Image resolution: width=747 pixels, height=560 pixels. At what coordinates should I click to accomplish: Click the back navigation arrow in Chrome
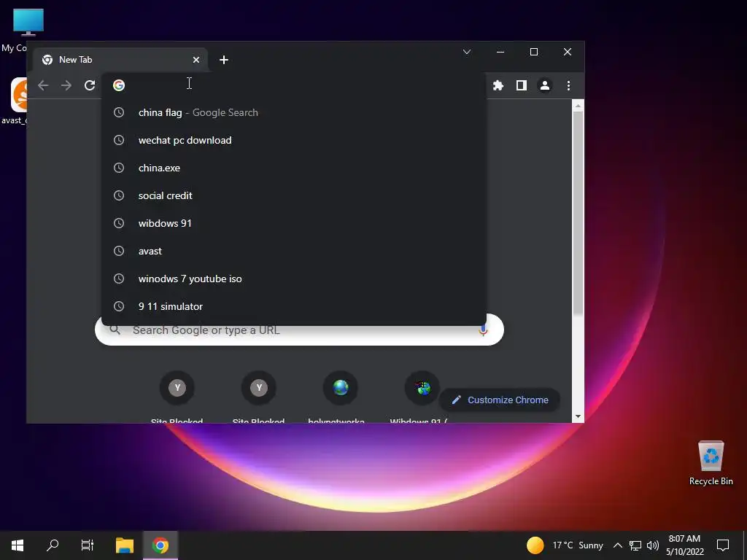(x=43, y=85)
